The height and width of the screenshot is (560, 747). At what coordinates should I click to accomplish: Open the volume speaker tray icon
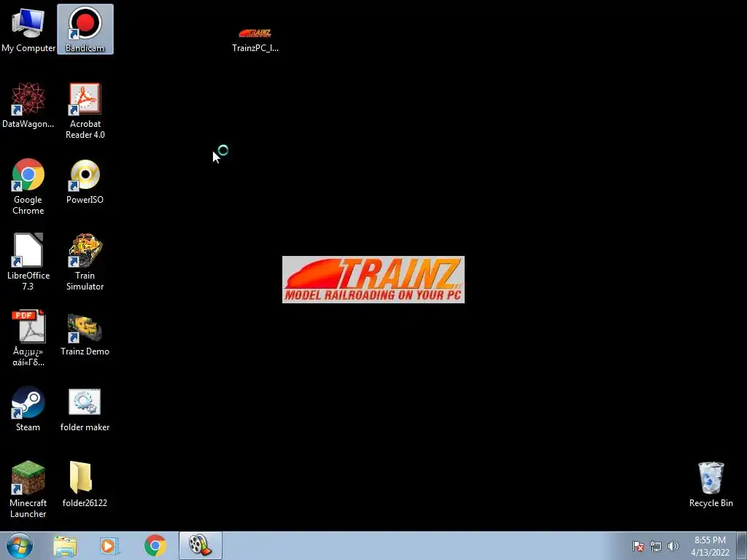click(x=673, y=546)
